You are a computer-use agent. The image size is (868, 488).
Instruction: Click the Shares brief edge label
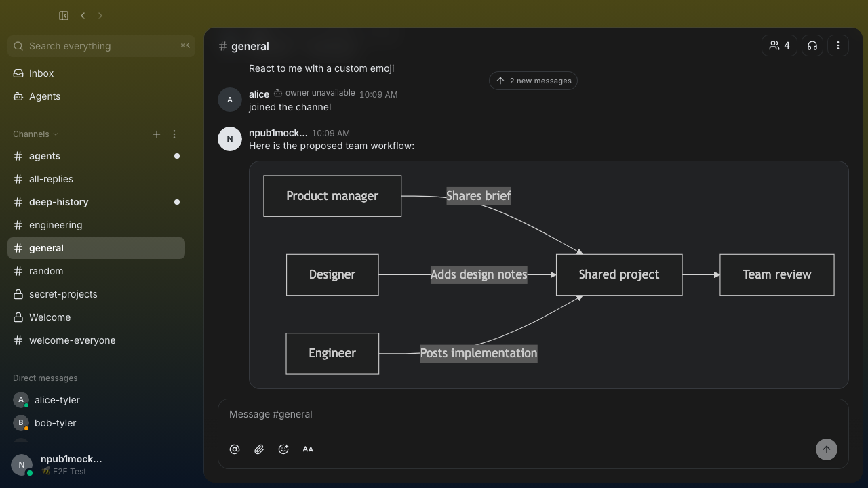point(479,196)
